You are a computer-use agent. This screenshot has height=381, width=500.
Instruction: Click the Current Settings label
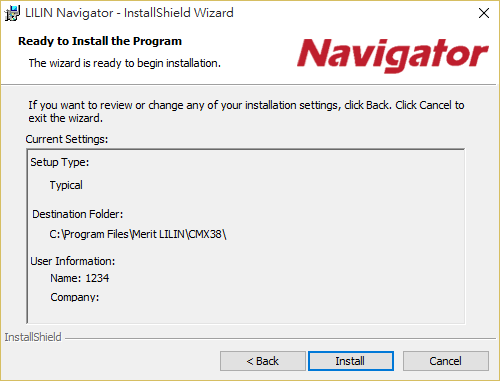click(67, 139)
